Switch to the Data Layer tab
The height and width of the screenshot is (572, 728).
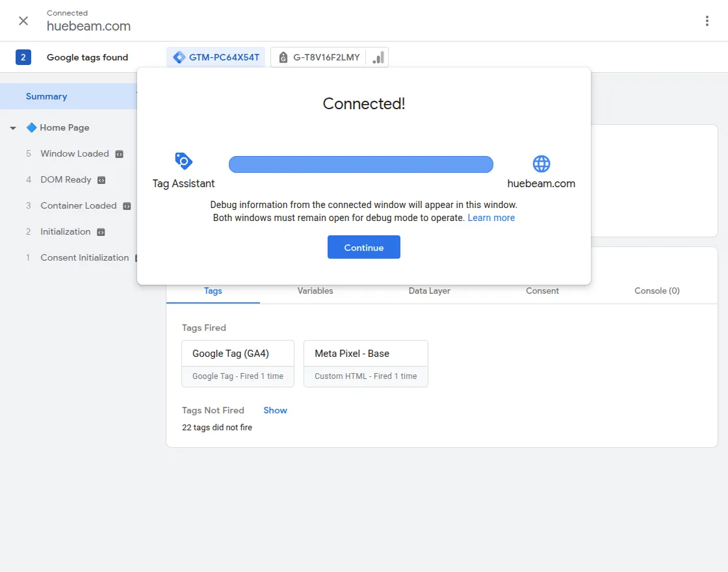429,291
